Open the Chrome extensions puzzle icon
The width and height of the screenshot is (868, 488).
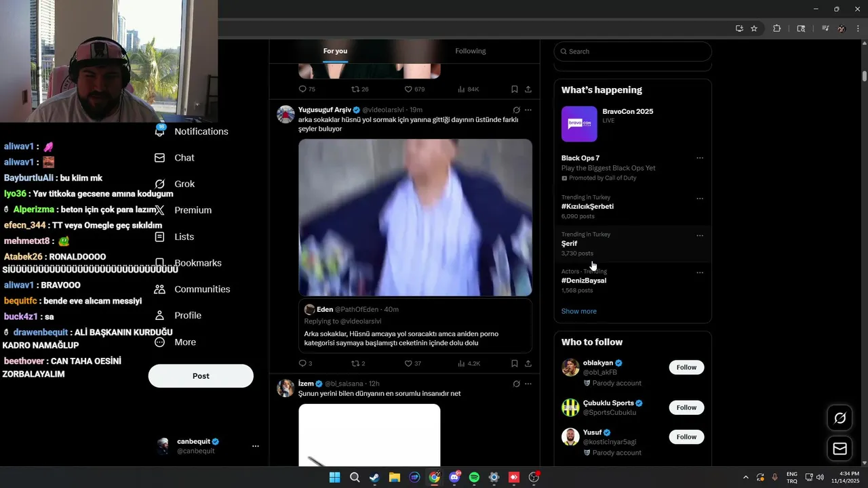click(x=777, y=28)
